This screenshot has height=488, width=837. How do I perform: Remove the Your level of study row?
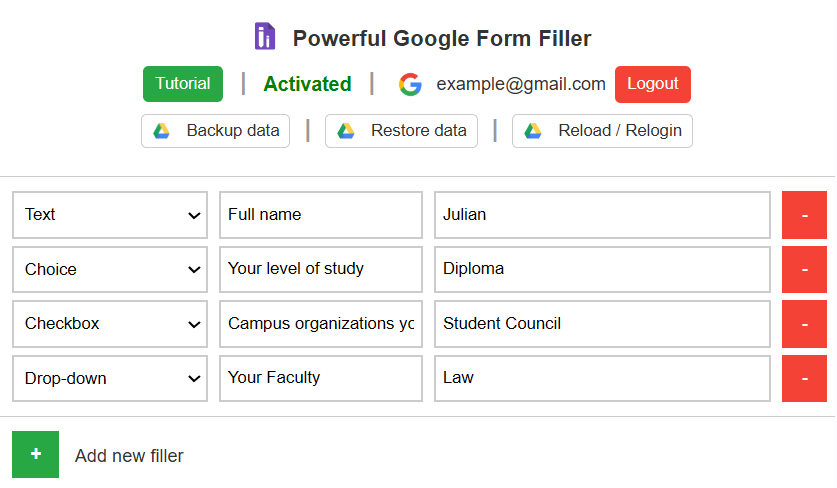(x=804, y=269)
